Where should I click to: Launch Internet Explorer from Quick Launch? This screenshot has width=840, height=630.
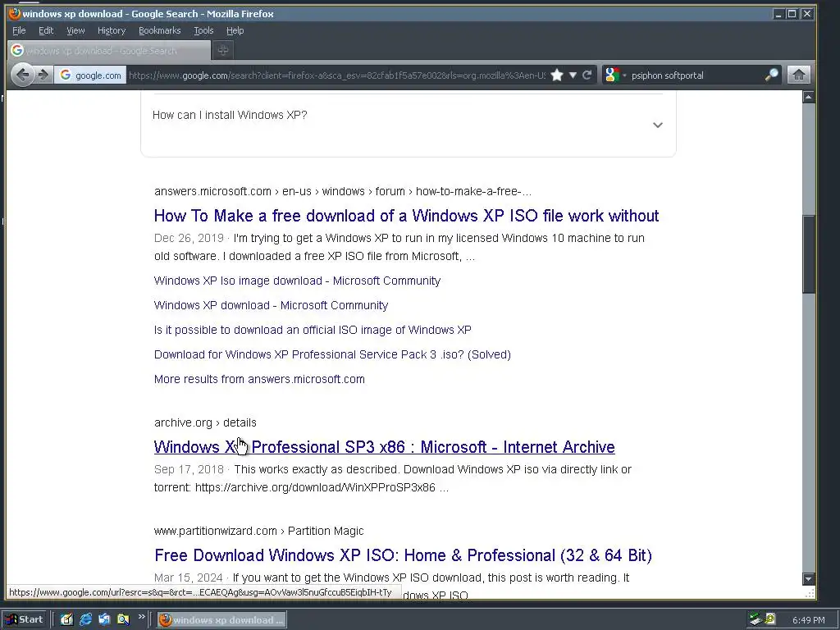[85, 619]
